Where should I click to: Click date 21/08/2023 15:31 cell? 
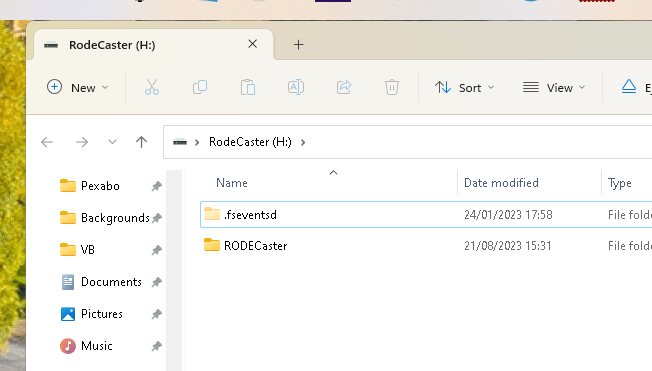point(508,246)
